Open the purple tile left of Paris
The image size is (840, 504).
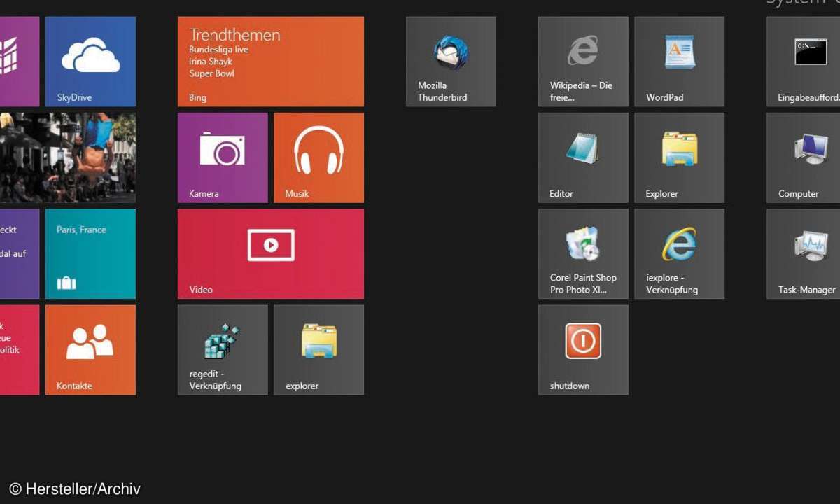point(20,253)
